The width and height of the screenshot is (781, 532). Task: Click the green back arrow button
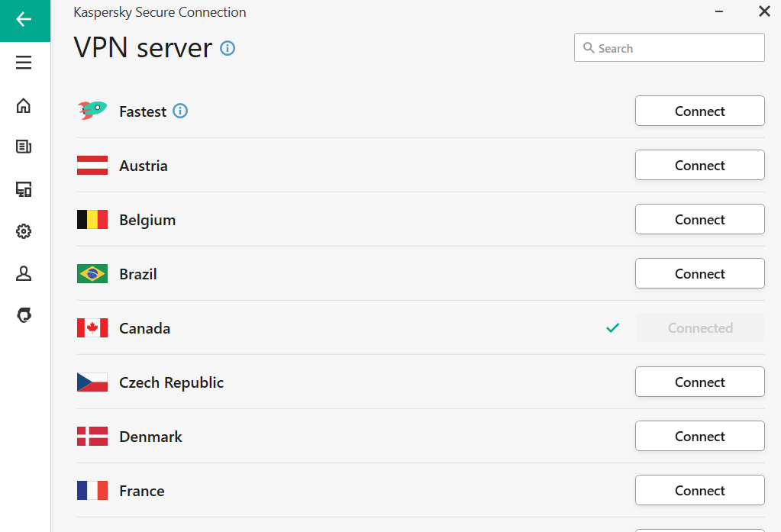(24, 20)
